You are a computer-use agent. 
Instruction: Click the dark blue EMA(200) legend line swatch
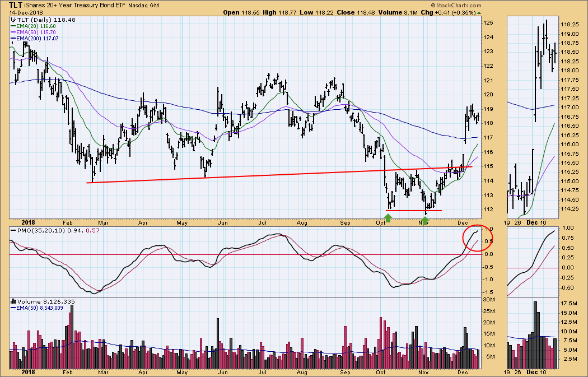(x=13, y=38)
